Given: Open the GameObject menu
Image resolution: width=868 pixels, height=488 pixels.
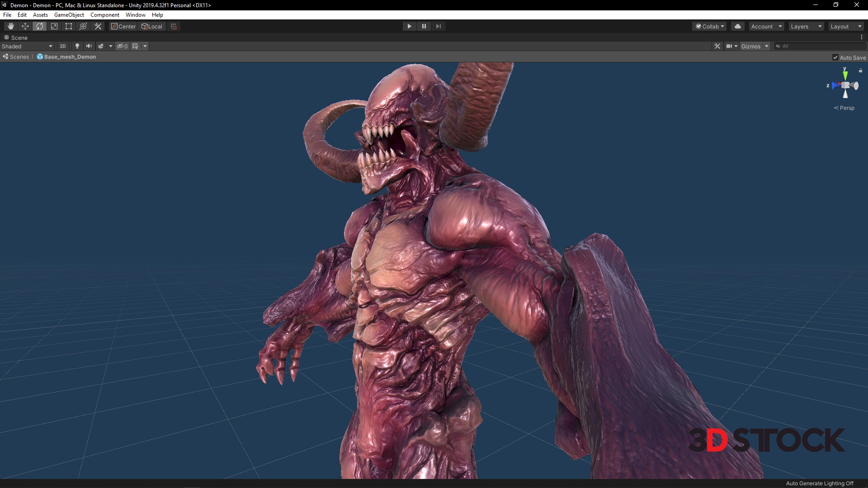Looking at the screenshot, I should click(69, 15).
